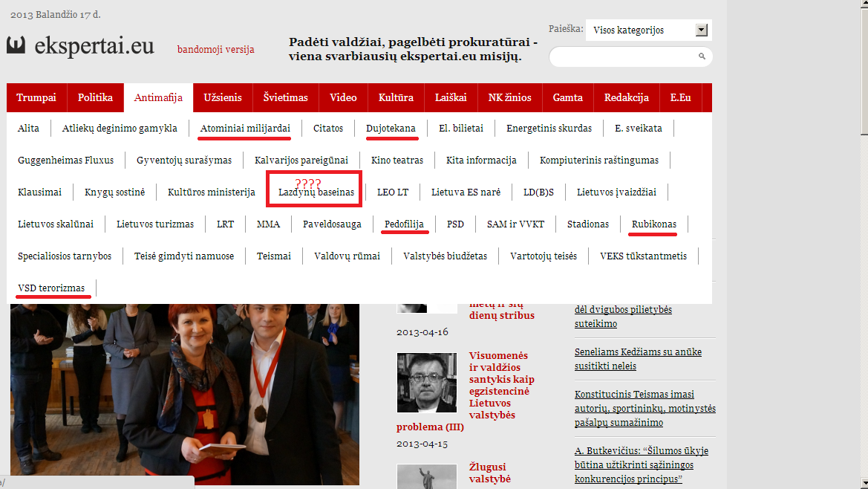Open the Pedofilija subcategory
The height and width of the screenshot is (489, 868).
coord(405,224)
